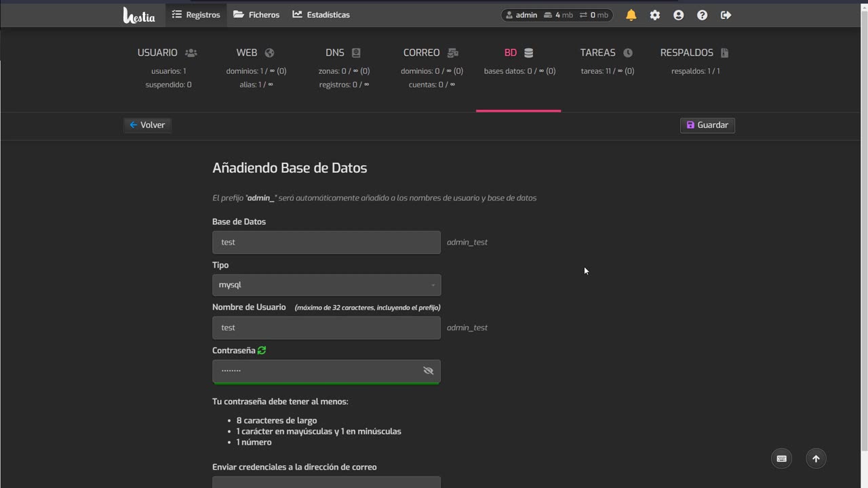Screen dimensions: 868x488
Task: Click the keyboard shortcuts button
Action: pos(781,459)
